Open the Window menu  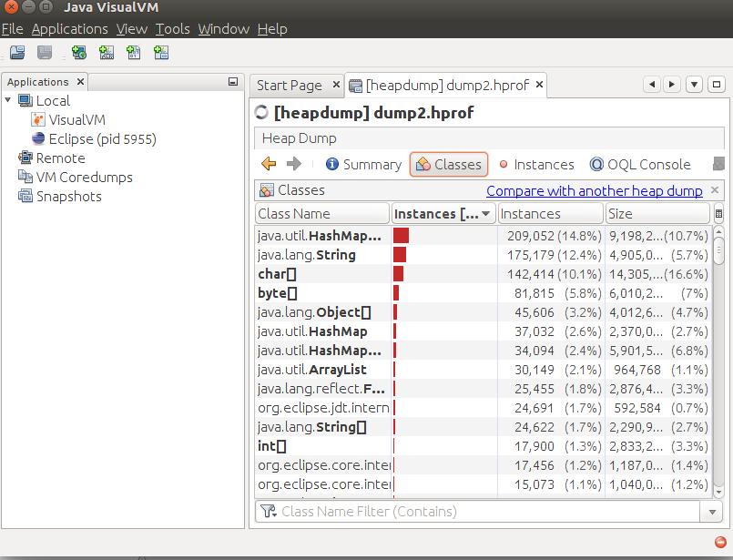223,29
